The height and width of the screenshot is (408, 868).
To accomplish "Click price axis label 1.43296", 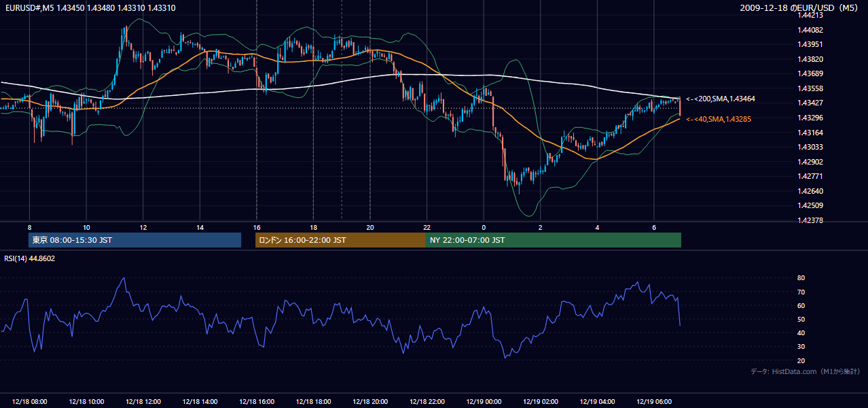I will 810,118.
